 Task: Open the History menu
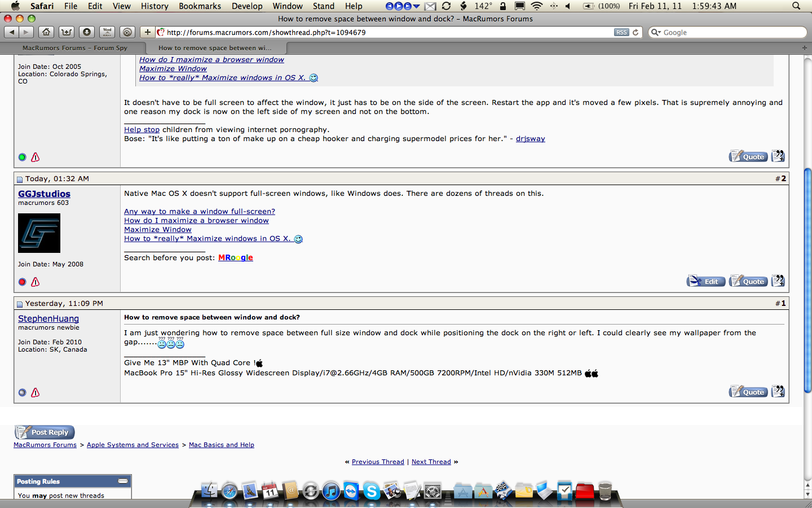[x=155, y=6]
